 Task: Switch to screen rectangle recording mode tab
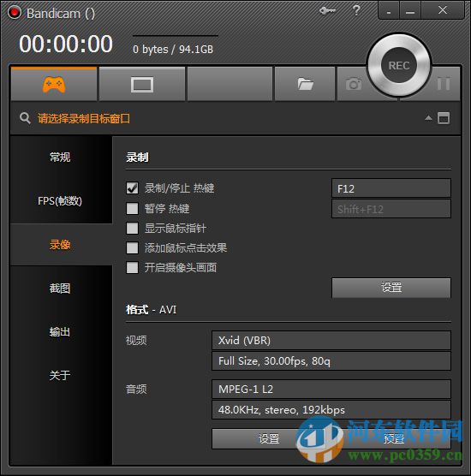tap(142, 84)
